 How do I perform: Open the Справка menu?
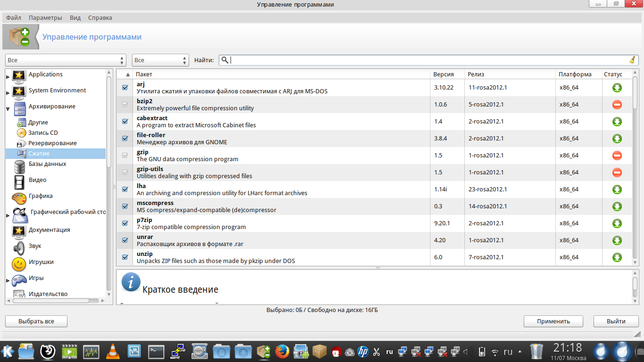pos(100,18)
